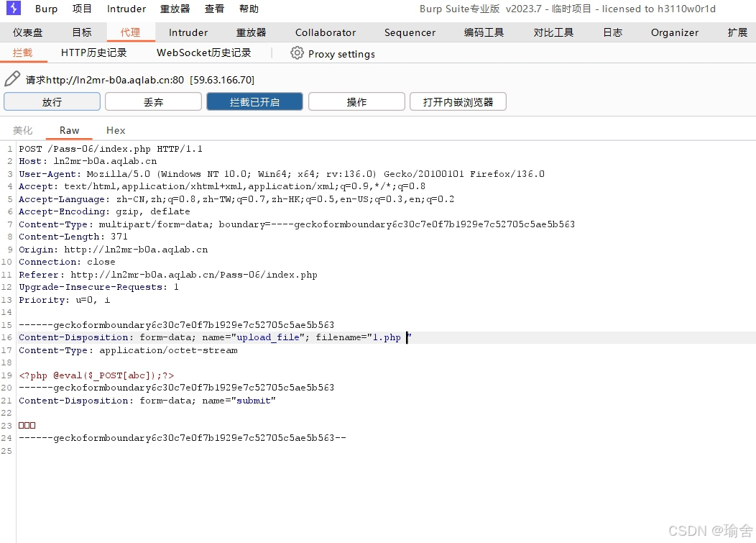Open the 重放器 menu in menu bar
The image size is (756, 543).
pos(175,9)
